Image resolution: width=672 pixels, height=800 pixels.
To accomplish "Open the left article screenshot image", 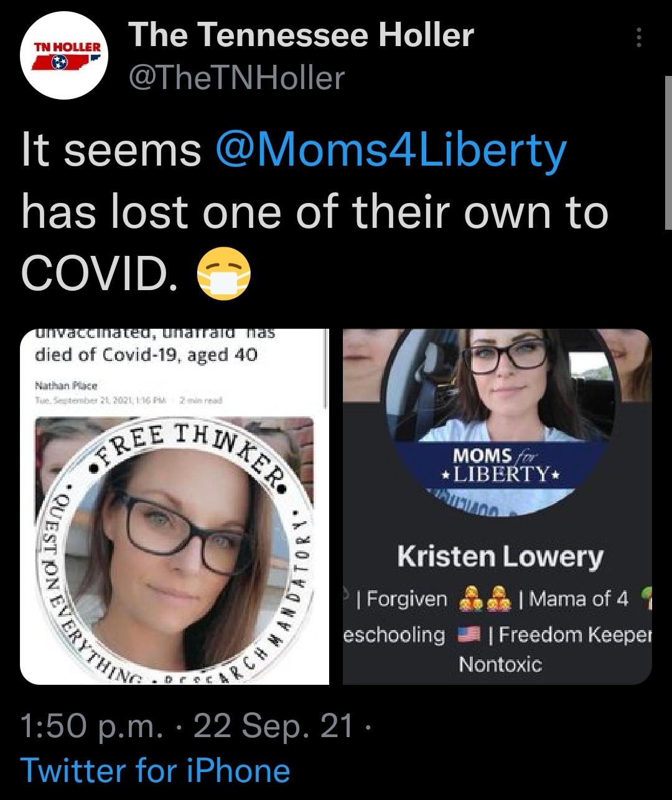I will coord(175,506).
